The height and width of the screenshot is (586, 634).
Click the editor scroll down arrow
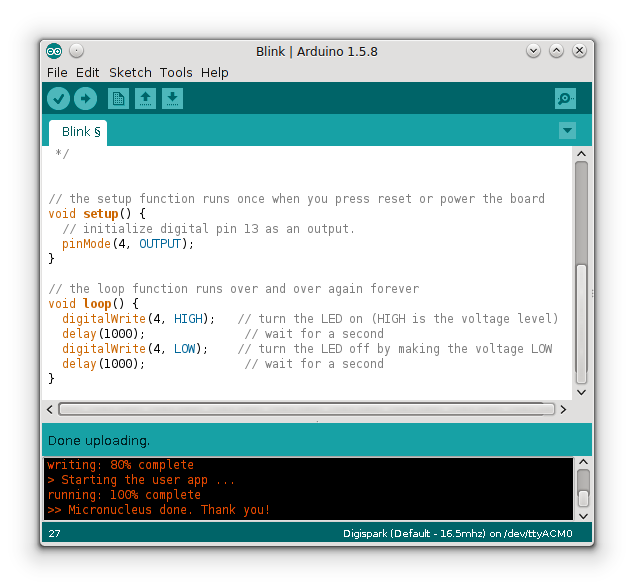(581, 392)
